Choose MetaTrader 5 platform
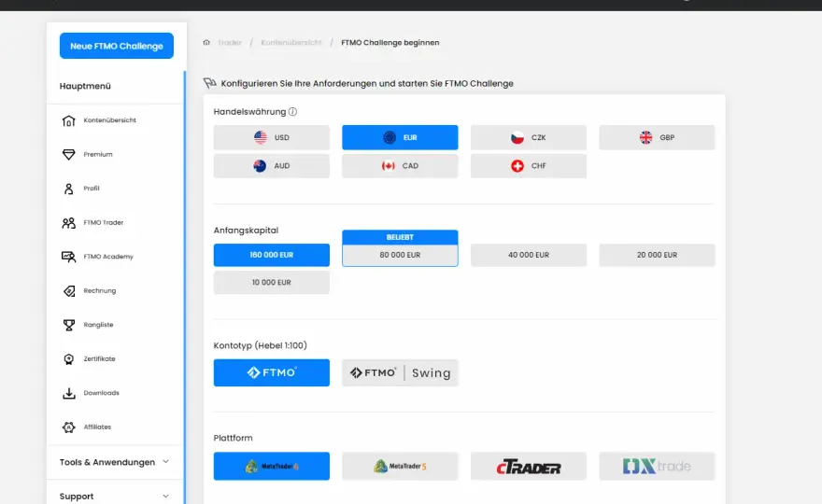The image size is (822, 504). tap(400, 467)
